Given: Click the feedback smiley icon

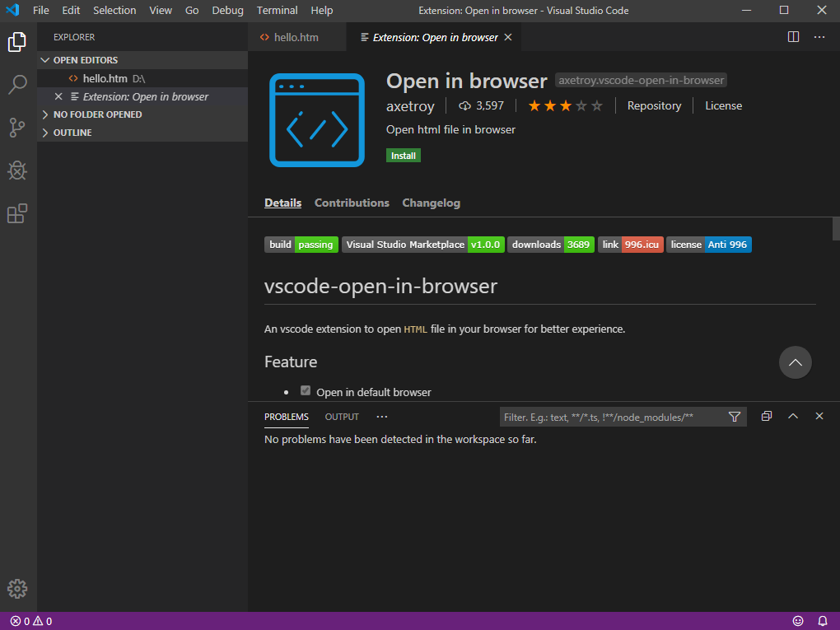Looking at the screenshot, I should (x=797, y=621).
